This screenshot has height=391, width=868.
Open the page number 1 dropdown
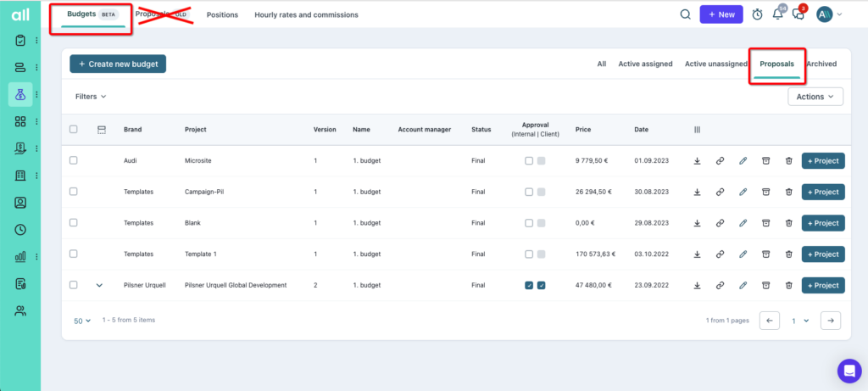[x=800, y=321]
